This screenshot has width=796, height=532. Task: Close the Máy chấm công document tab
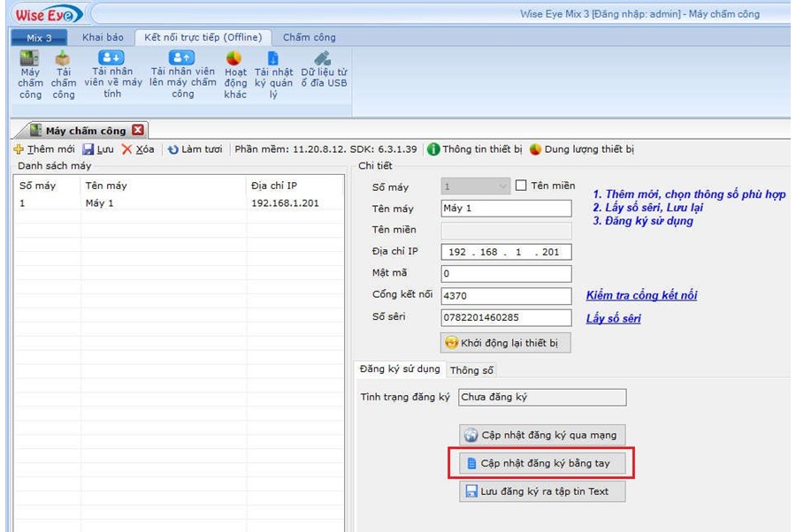click(138, 130)
